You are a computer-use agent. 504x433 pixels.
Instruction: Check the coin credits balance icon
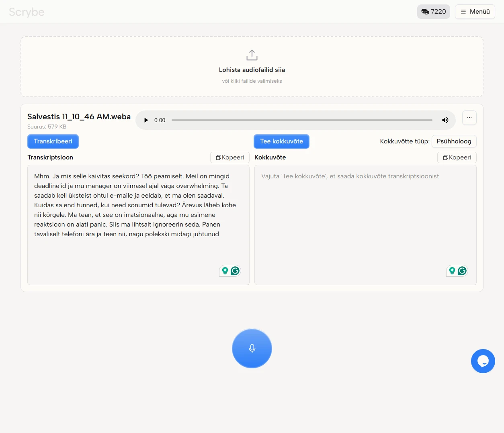(425, 12)
